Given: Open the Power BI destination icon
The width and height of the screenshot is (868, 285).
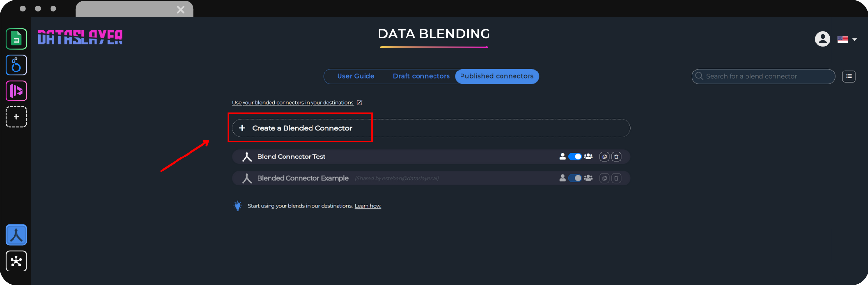Looking at the screenshot, I should pyautogui.click(x=16, y=90).
